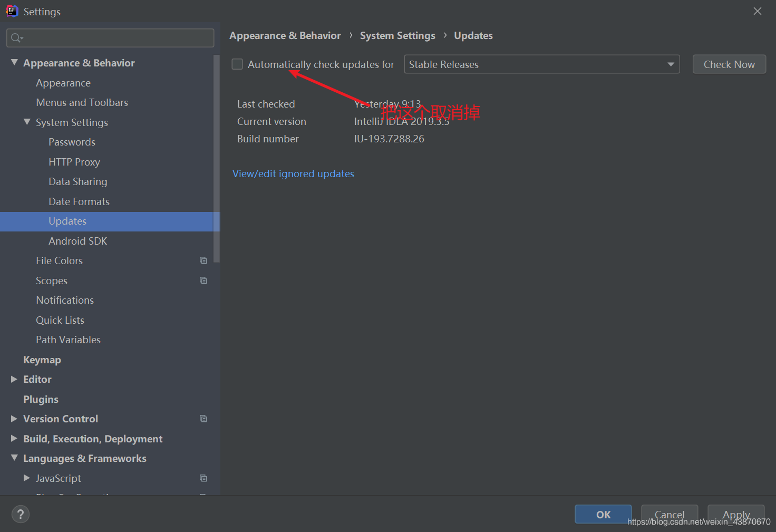776x532 pixels.
Task: Open View/edit ignored updates link
Action: tap(293, 173)
